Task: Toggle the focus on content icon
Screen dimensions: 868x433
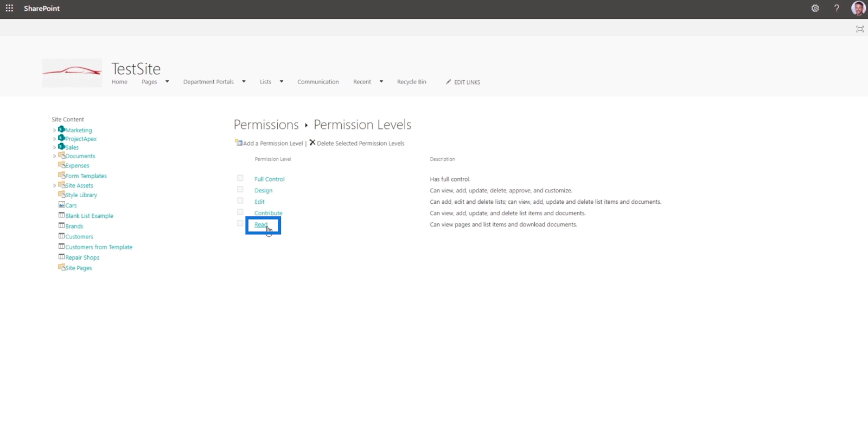Action: pos(860,29)
